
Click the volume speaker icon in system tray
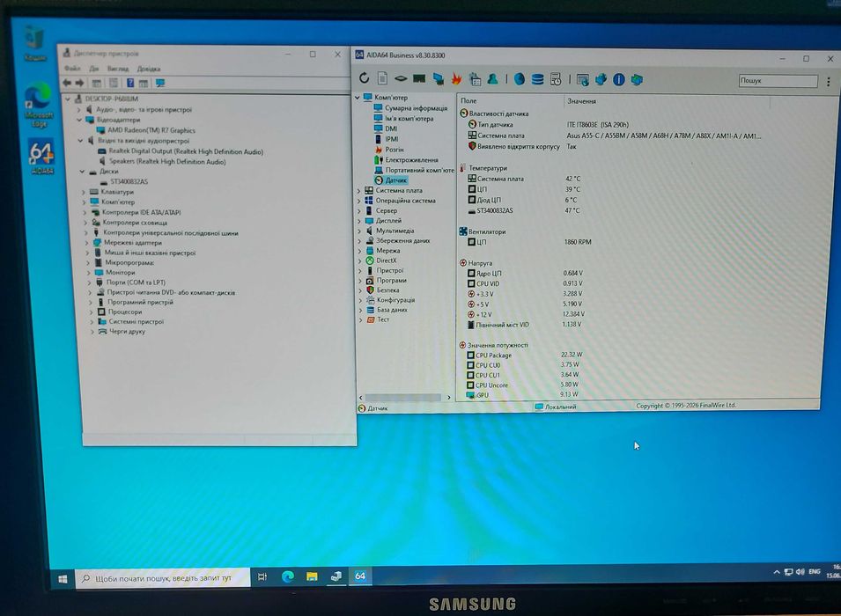[x=800, y=572]
